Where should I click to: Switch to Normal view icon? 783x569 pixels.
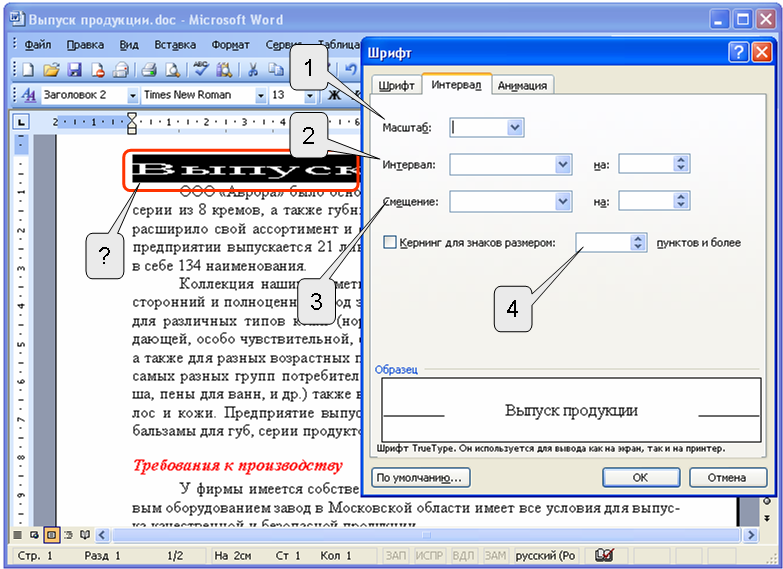[17, 535]
